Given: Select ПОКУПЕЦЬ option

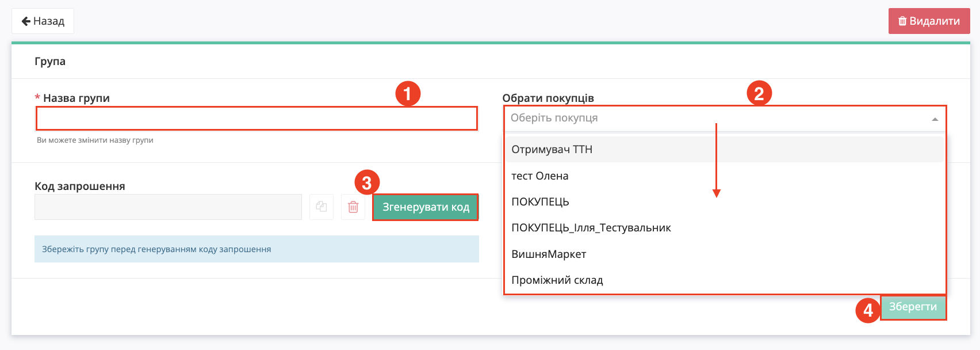Looking at the screenshot, I should [725, 202].
